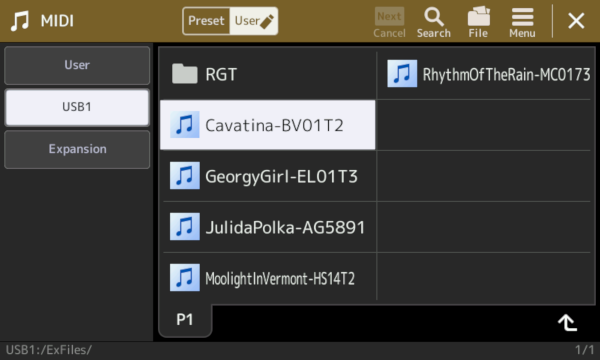Select page tab P1
Screen dimensions: 600x360
pos(185,319)
